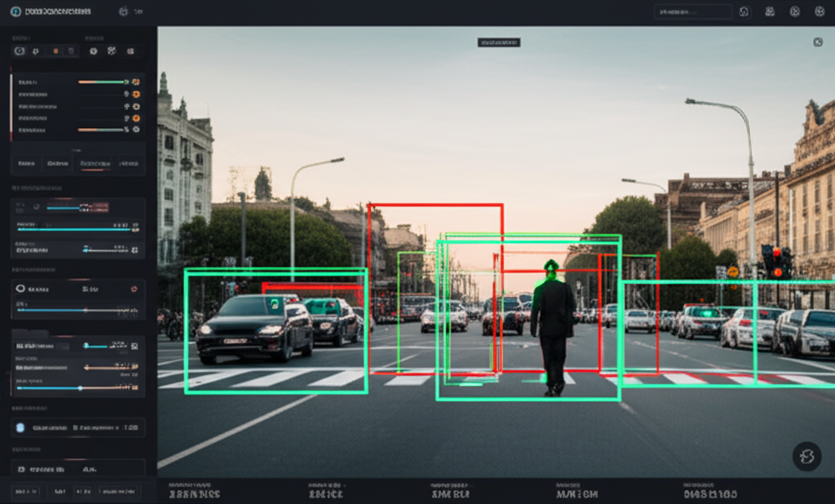The width and height of the screenshot is (835, 504).
Task: Switch to the second tab in the sidebar tab row
Action: [58, 163]
